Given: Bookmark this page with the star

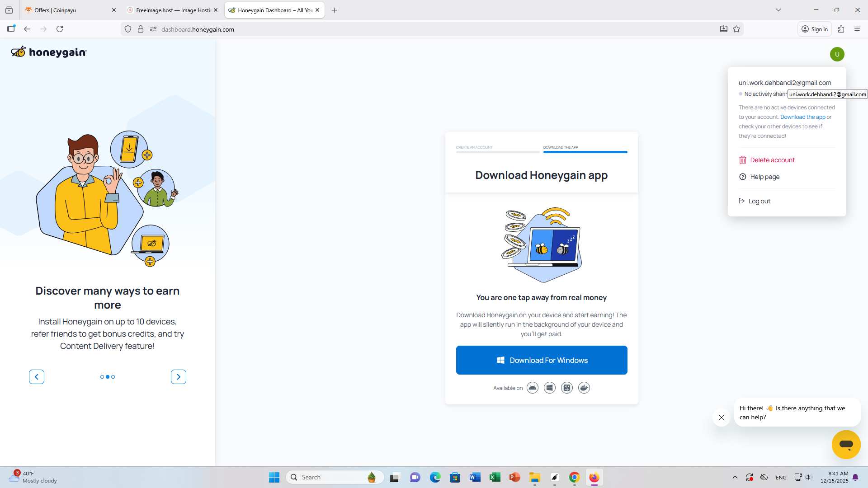Looking at the screenshot, I should [x=736, y=29].
